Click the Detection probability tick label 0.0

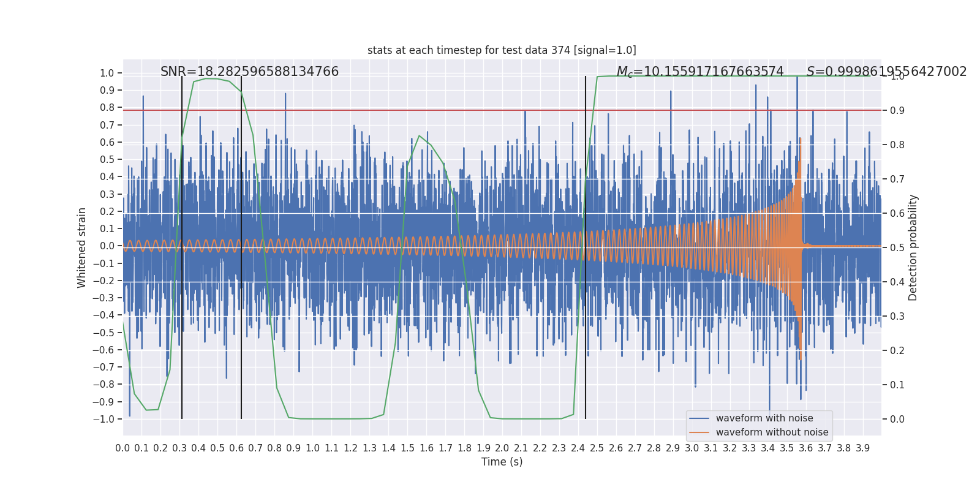click(x=897, y=420)
